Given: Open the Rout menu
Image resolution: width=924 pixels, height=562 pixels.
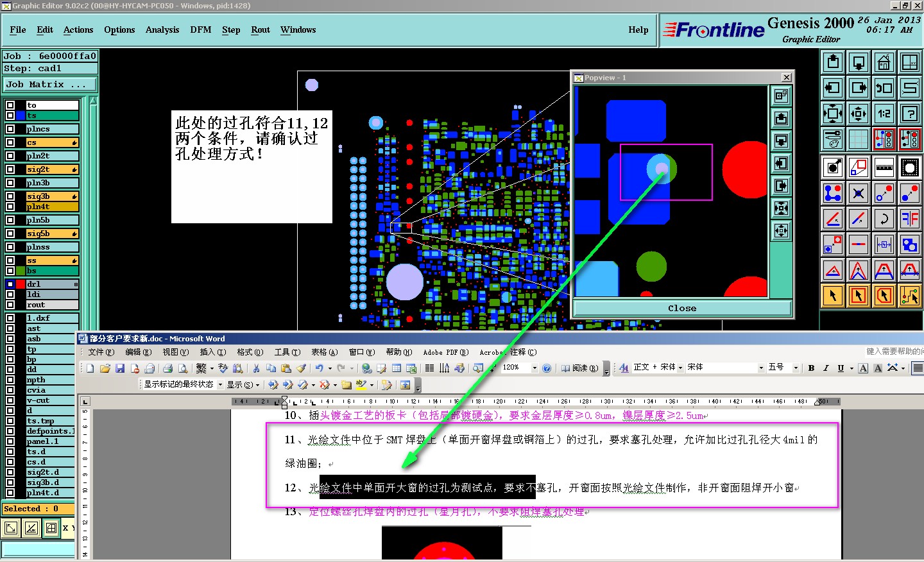Looking at the screenshot, I should click(261, 30).
